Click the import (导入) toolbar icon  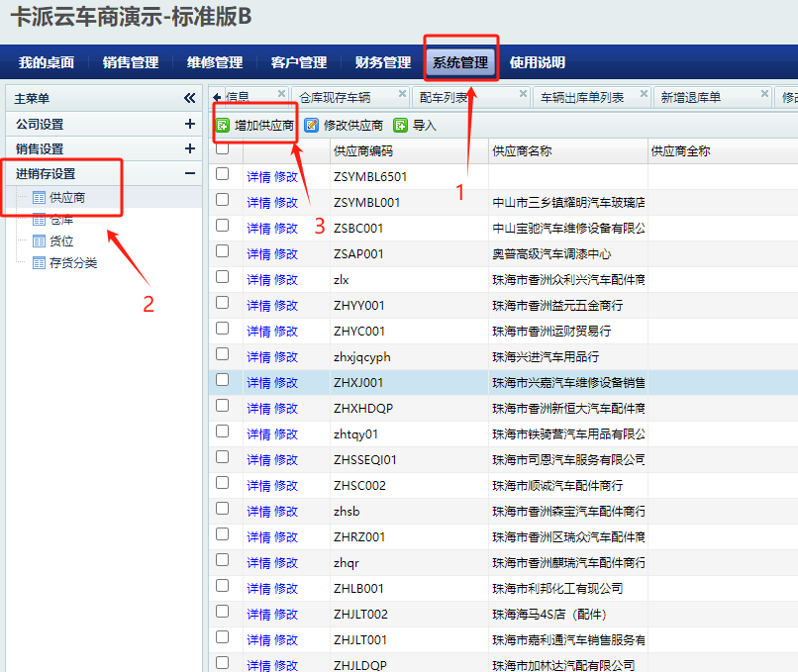coord(400,126)
